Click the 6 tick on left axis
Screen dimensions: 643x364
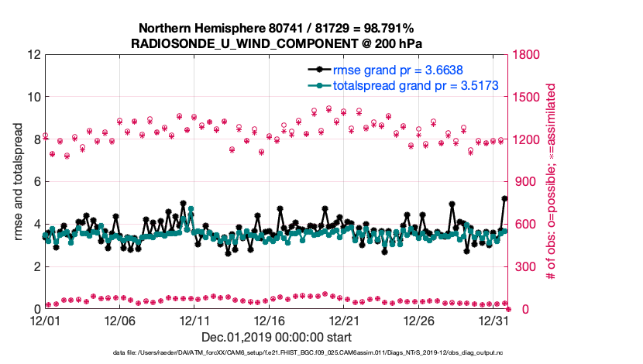(34, 183)
